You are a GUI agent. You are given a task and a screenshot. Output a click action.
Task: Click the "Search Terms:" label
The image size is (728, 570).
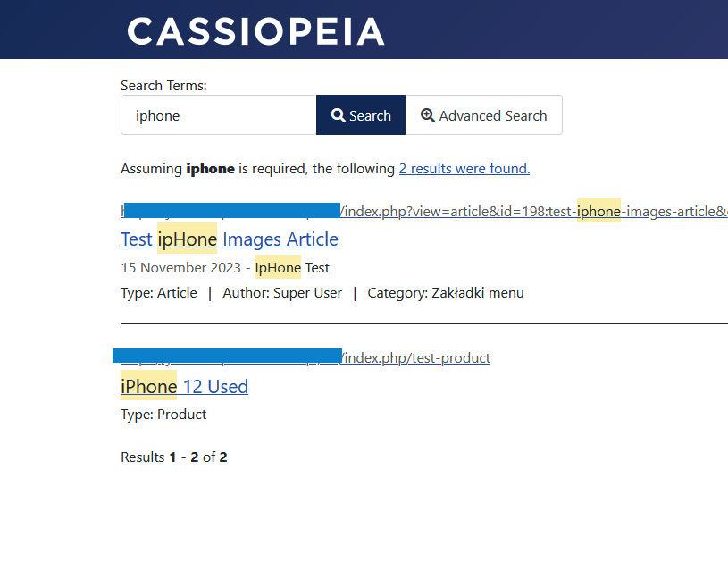163,86
